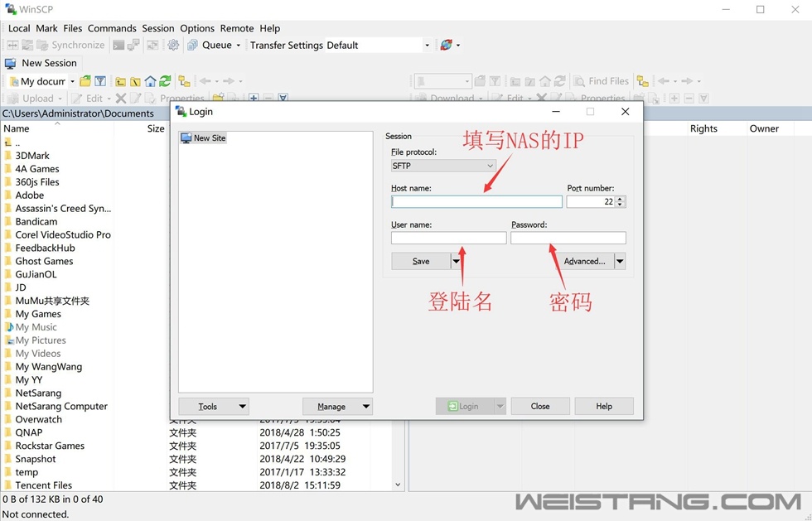Open the Session menu
Viewport: 812px width, 521px height.
tap(158, 28)
